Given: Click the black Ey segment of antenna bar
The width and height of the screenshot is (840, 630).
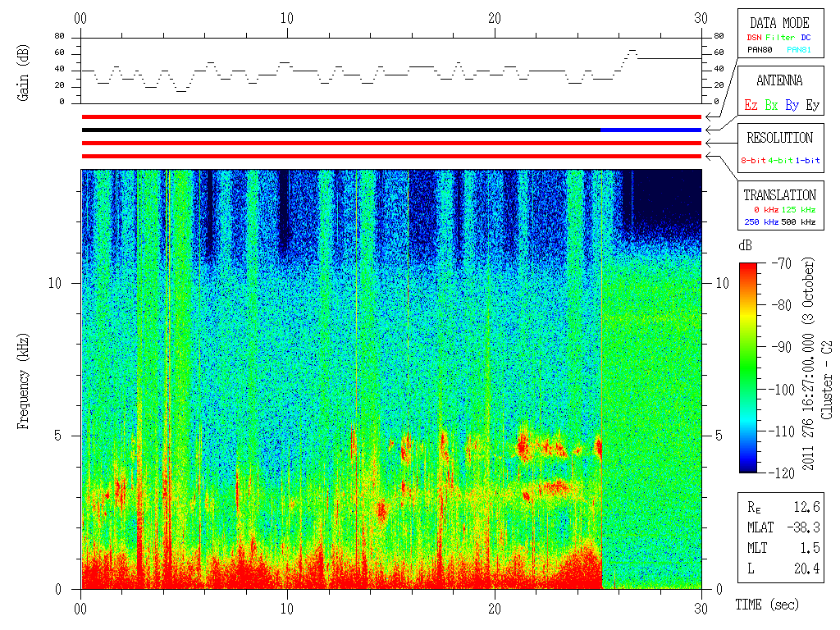Looking at the screenshot, I should (341, 130).
